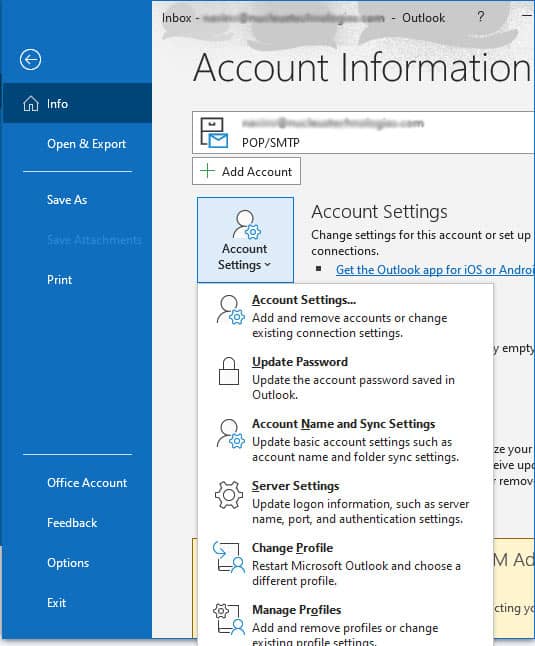Choose Change Profile menu entry
Image resolution: width=535 pixels, height=646 pixels.
[345, 564]
